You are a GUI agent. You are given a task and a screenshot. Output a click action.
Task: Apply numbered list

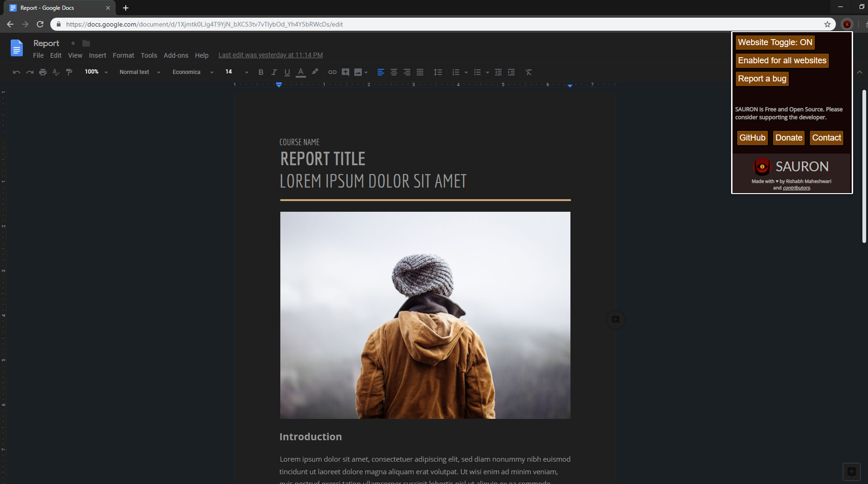(455, 72)
